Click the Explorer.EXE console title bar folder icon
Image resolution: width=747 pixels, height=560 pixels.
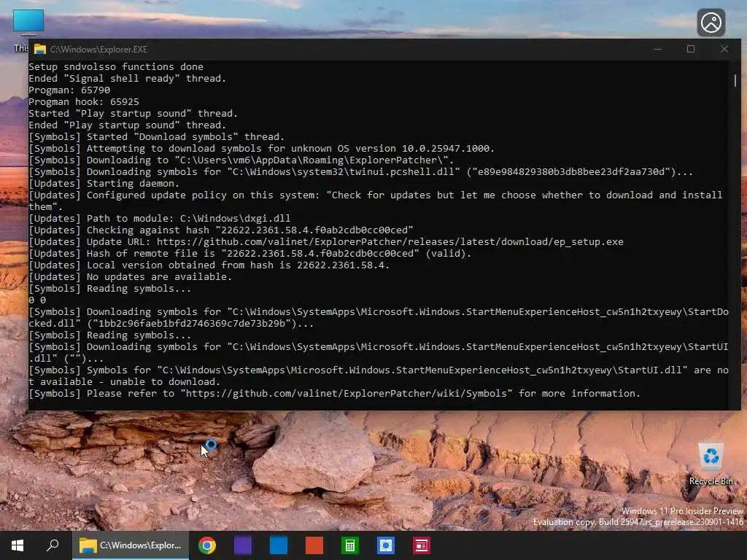(x=40, y=49)
